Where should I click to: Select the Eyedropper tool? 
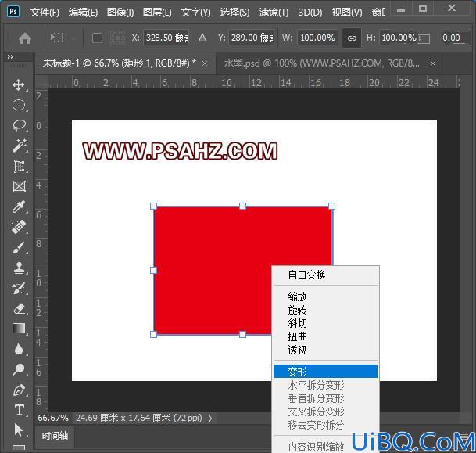19,207
